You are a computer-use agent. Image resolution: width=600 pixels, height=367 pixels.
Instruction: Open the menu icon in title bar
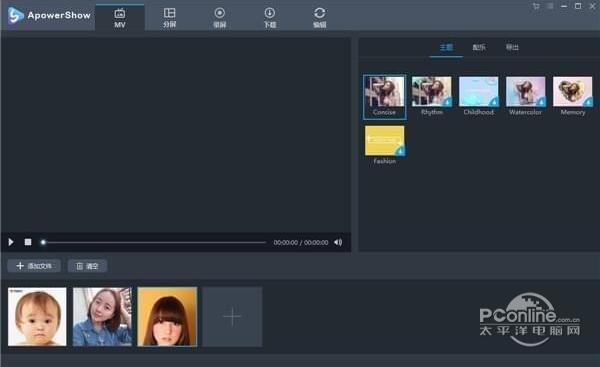click(550, 6)
